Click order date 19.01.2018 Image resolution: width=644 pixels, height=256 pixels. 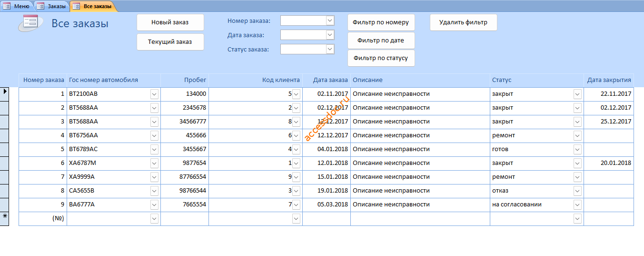(327, 191)
